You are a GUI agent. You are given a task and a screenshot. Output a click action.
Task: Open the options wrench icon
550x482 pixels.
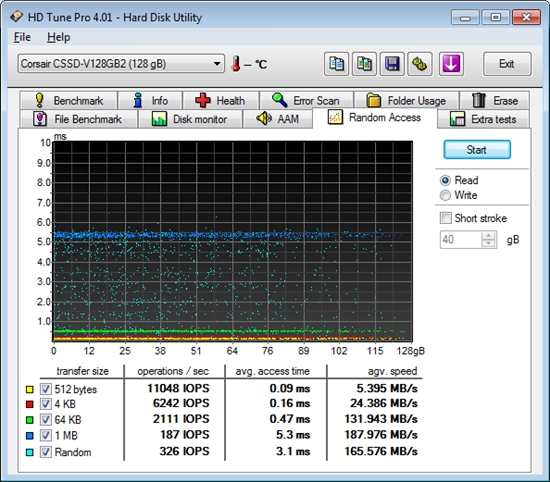[x=420, y=64]
